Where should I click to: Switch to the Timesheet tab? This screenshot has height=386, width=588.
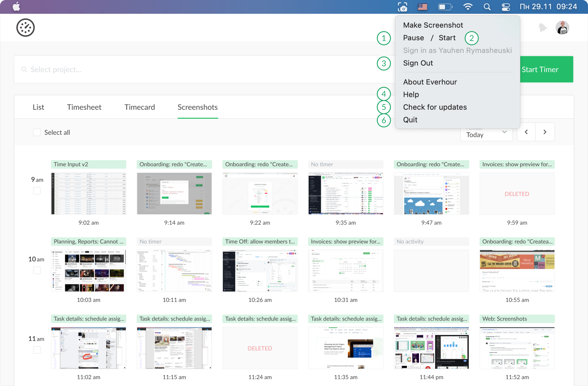click(x=84, y=107)
